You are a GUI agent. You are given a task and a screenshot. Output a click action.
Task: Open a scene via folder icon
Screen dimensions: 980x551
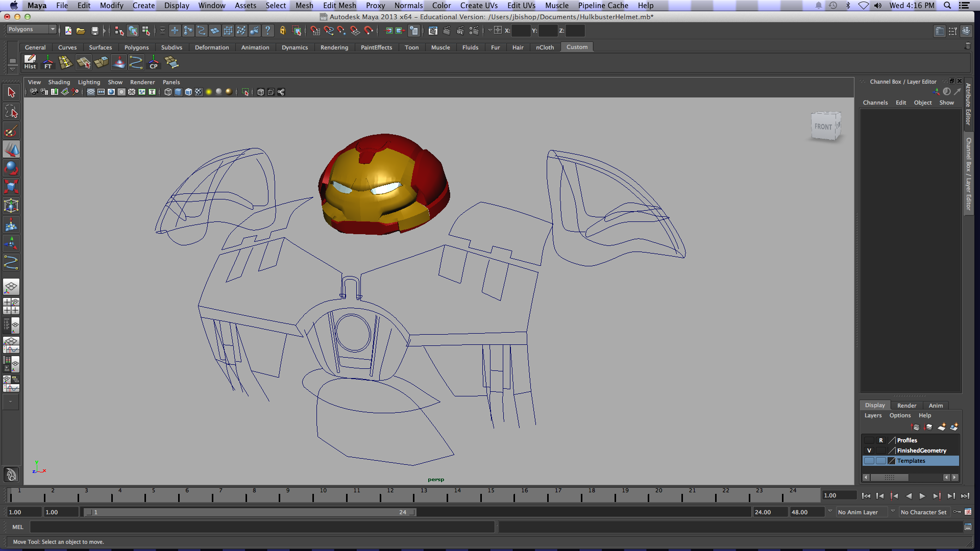pos(81,31)
